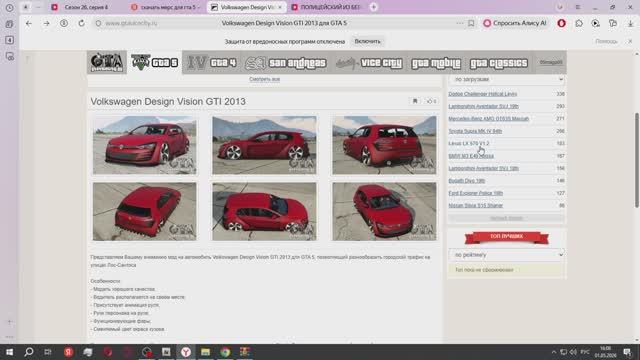Open the front-left view car thumbnail
Image resolution: width=640 pixels, height=360 pixels.
[144, 145]
